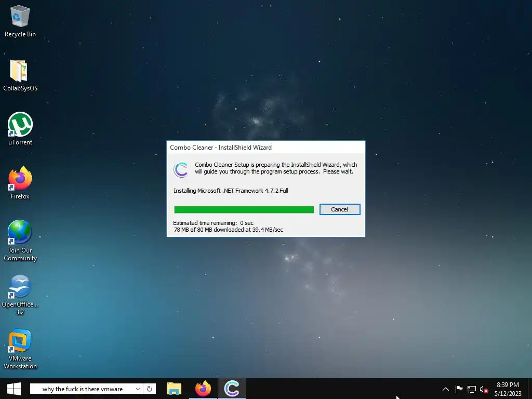Switch to Firefox in the taskbar
The width and height of the screenshot is (532, 399).
[x=203, y=389]
